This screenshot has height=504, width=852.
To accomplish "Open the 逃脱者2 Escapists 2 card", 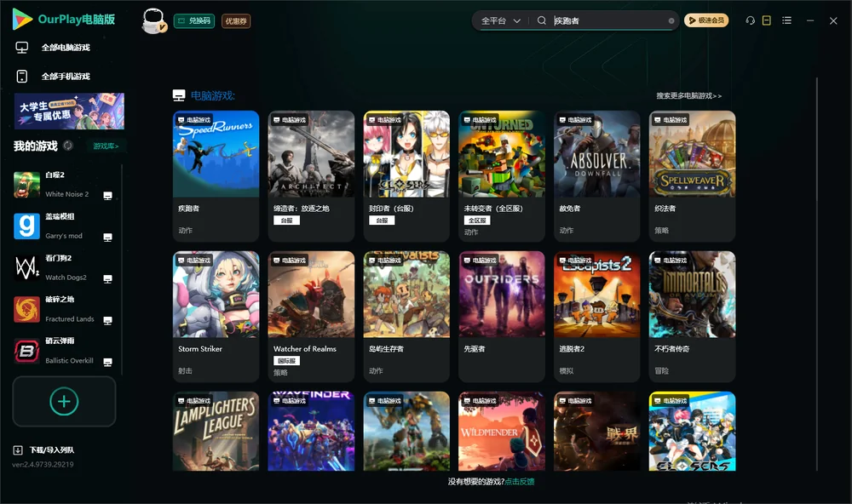I will tap(596, 317).
